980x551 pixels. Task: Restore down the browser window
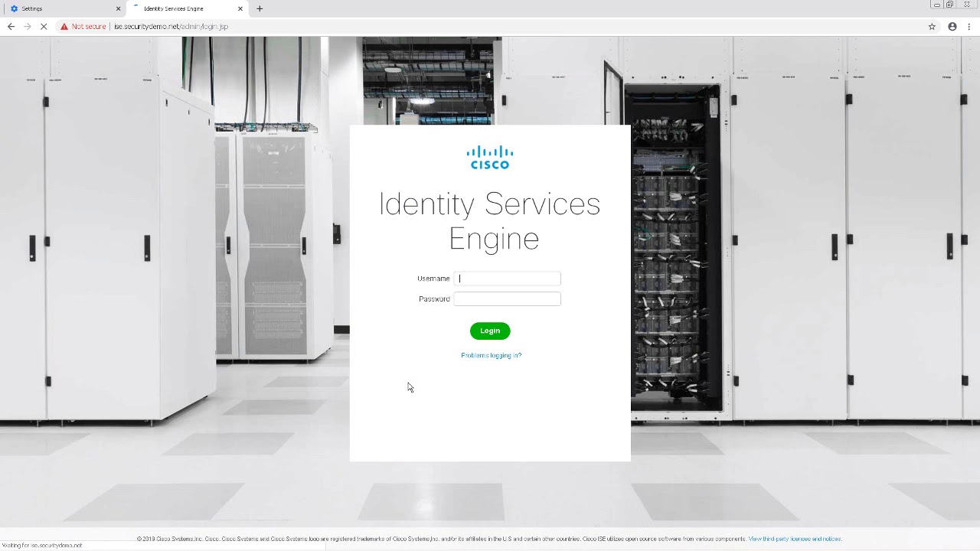coord(950,5)
